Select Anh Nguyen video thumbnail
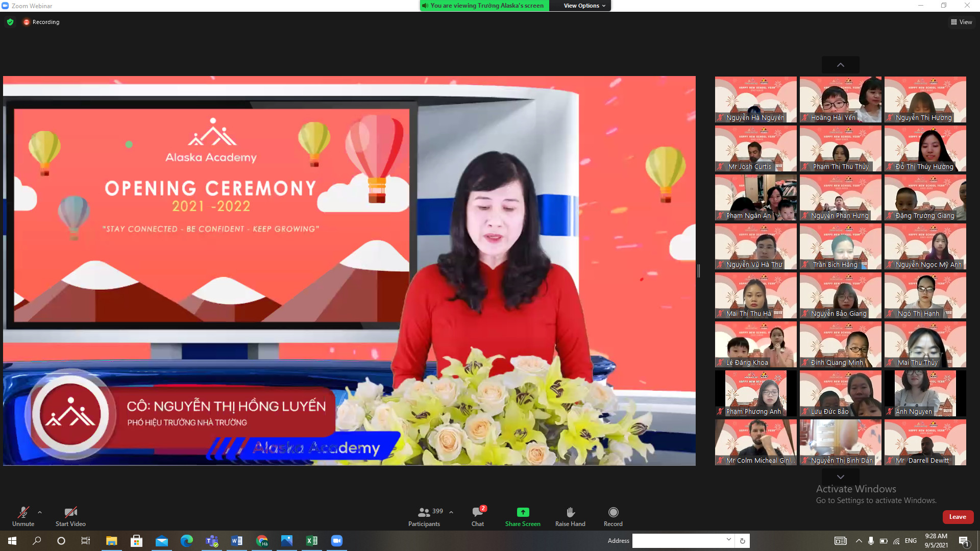 tap(925, 393)
